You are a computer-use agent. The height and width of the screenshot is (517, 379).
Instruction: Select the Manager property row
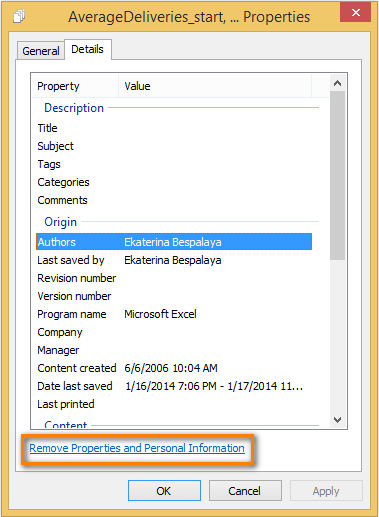(174, 350)
